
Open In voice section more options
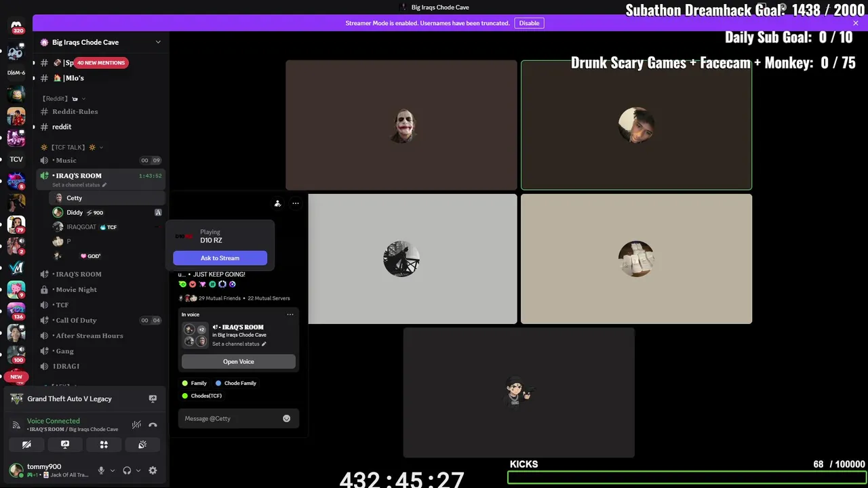point(290,314)
